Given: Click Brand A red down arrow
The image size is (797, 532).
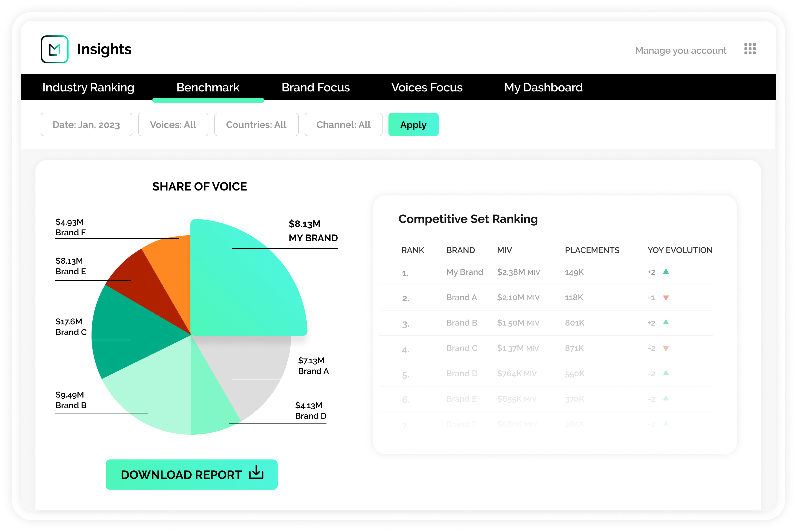Looking at the screenshot, I should [666, 298].
